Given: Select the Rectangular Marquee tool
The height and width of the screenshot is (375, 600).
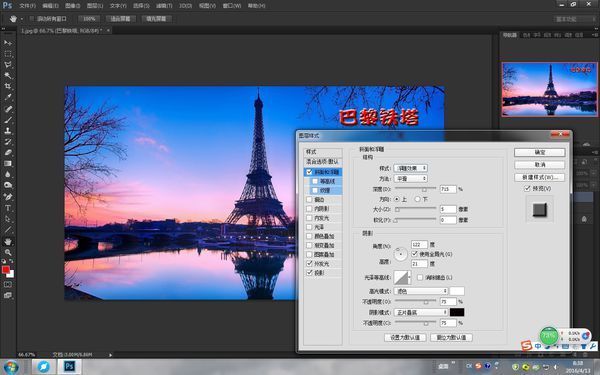Looking at the screenshot, I should tap(8, 54).
